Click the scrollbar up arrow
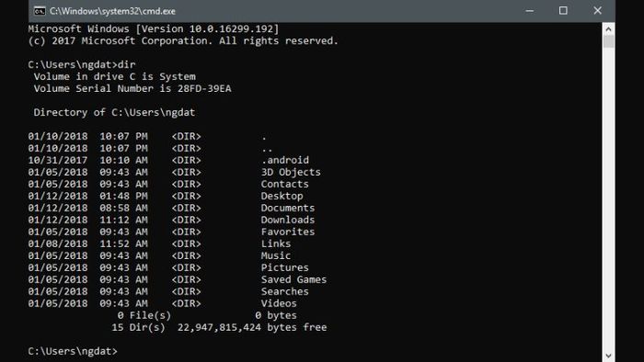This screenshot has height=362, width=644. pyautogui.click(x=608, y=29)
